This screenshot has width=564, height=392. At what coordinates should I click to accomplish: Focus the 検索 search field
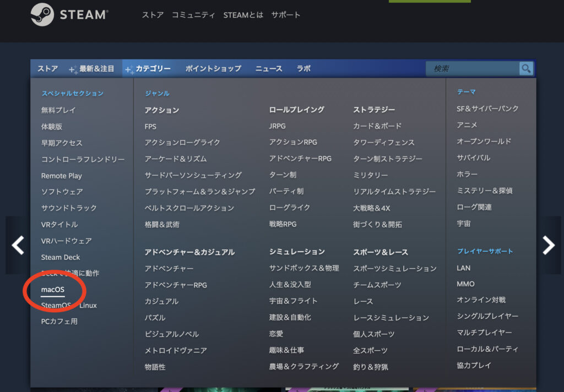[473, 68]
